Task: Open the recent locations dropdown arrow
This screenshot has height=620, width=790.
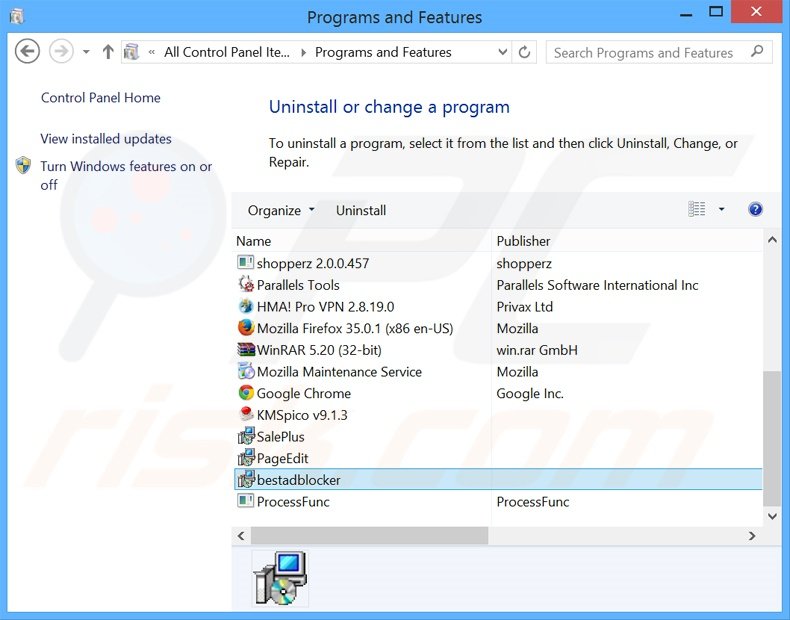Action: [x=86, y=52]
